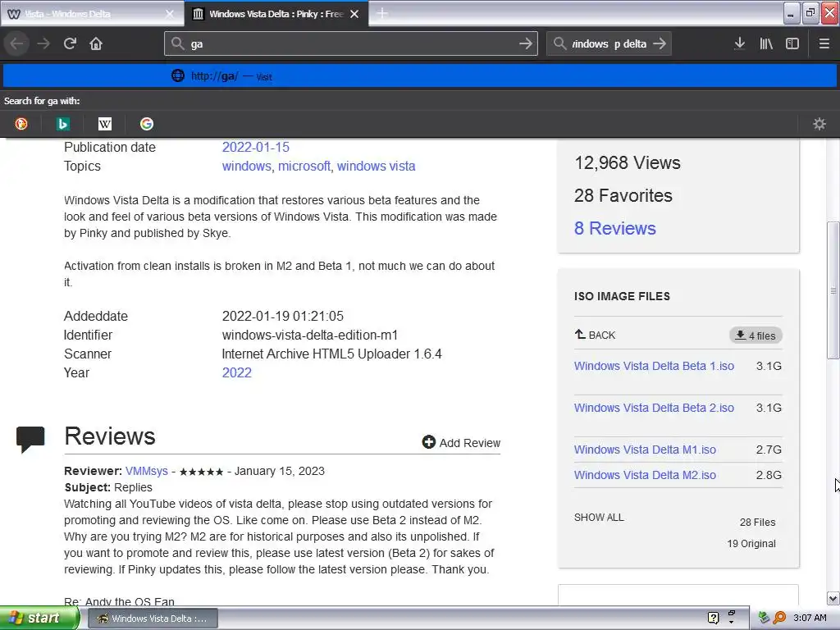840x630 pixels.
Task: Click Add Review
Action: point(461,442)
